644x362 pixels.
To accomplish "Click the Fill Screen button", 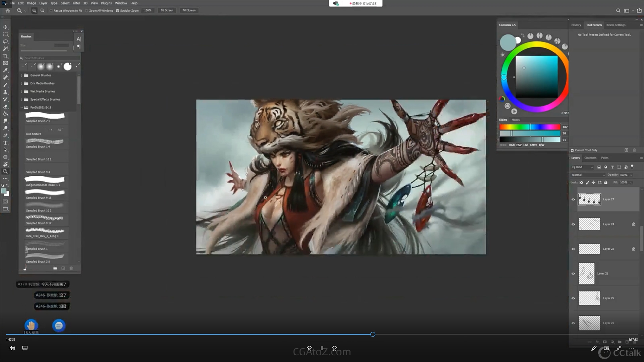I will [x=189, y=10].
